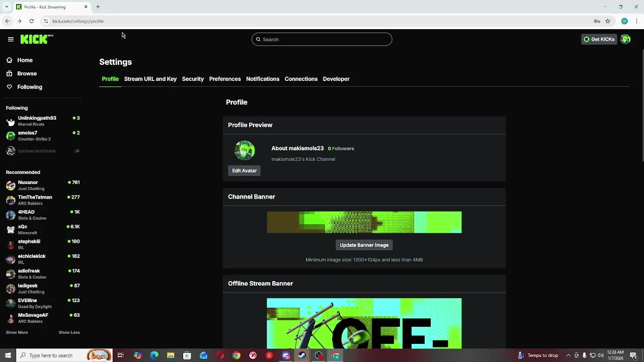
Task: Open Chrome profile avatar
Action: (x=624, y=21)
